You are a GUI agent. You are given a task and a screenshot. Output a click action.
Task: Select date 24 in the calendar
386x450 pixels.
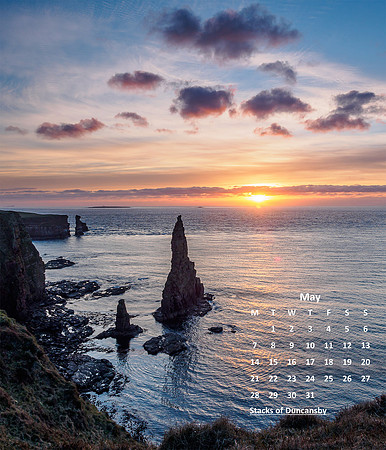[310, 379]
